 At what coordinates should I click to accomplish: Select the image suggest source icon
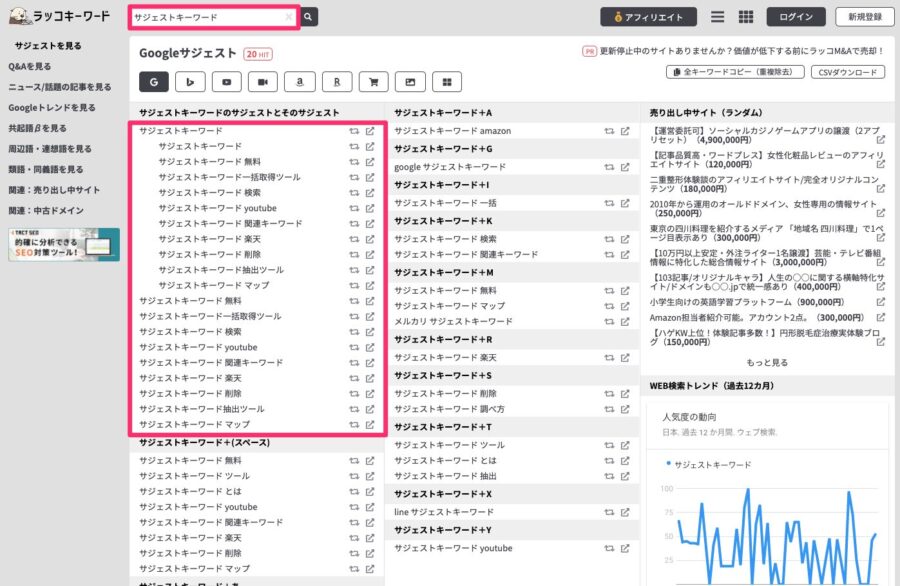pyautogui.click(x=410, y=82)
